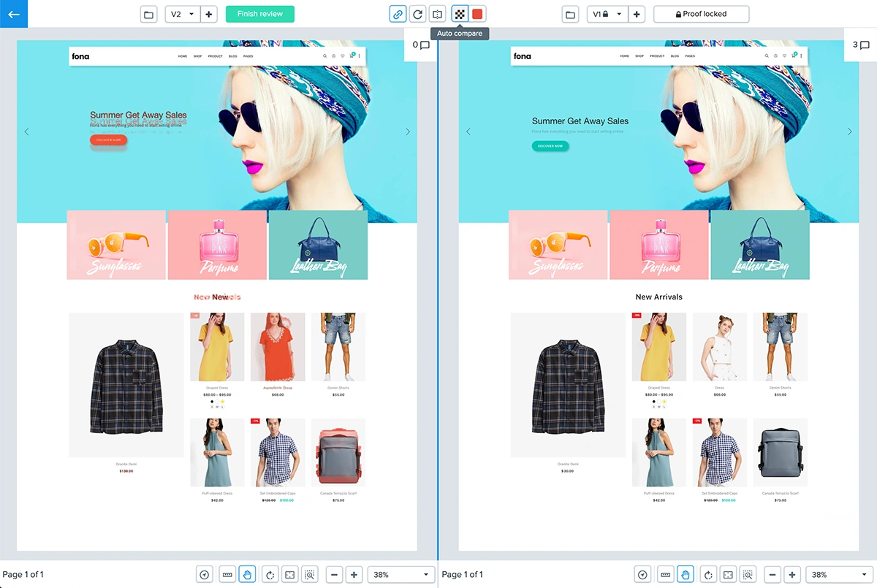Open comments panel showing 3 comments

pyautogui.click(x=860, y=45)
